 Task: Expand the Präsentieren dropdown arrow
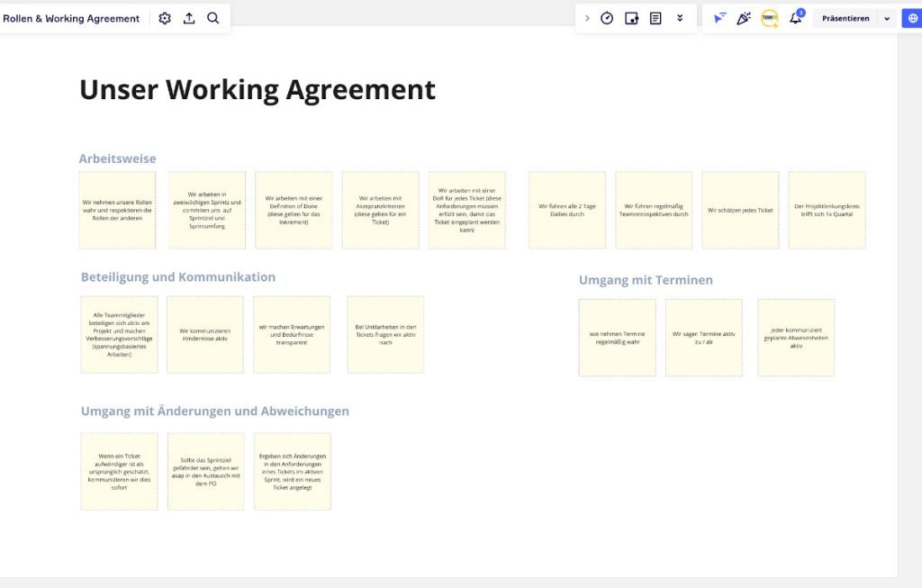(x=887, y=18)
